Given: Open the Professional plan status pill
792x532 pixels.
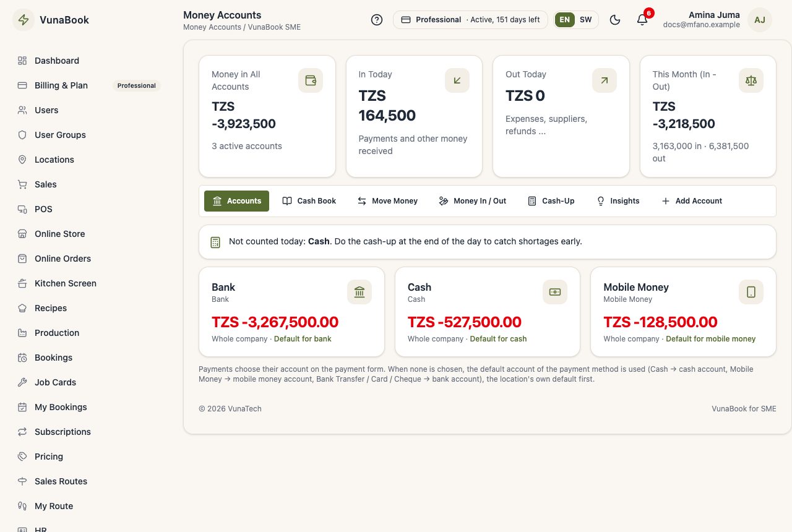Looking at the screenshot, I should point(470,20).
